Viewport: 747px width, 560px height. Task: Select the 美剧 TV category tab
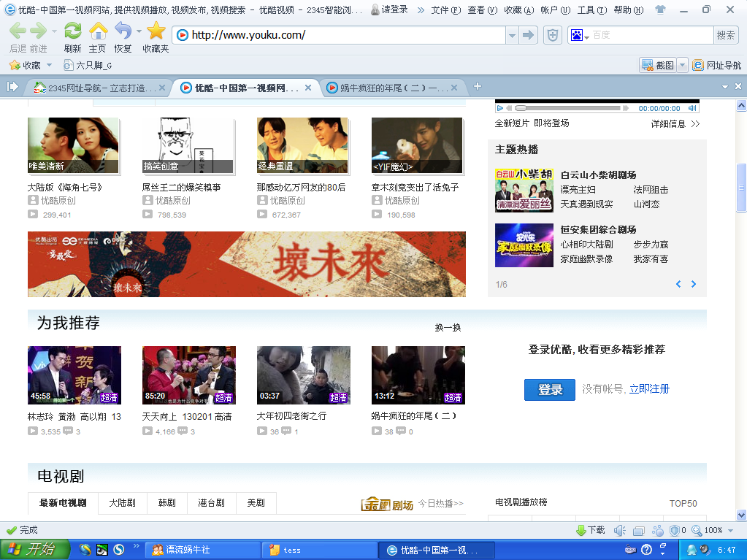click(x=256, y=503)
